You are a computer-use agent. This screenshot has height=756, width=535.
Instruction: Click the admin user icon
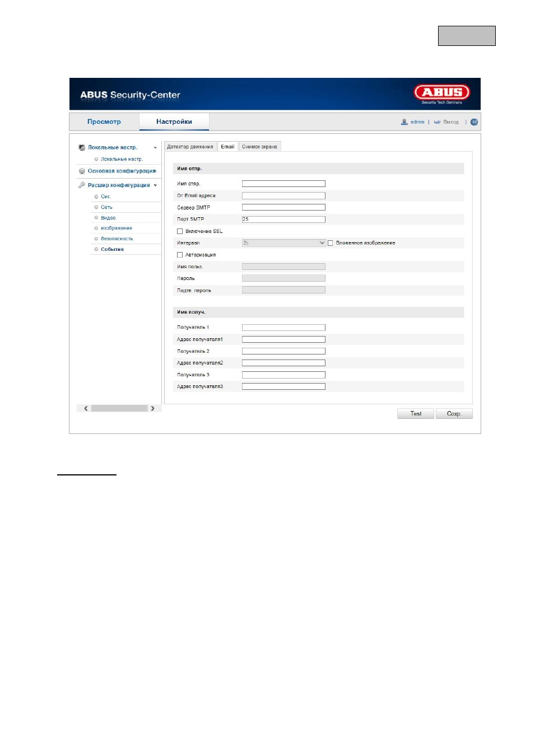point(404,122)
